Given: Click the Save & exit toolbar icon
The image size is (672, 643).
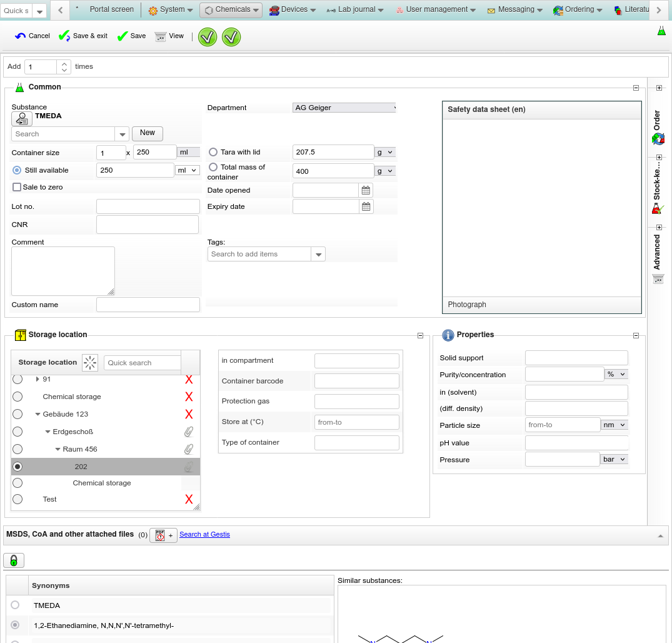Looking at the screenshot, I should click(x=64, y=36).
